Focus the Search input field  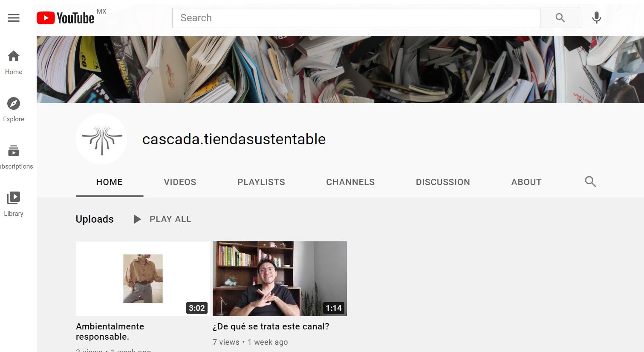coord(356,18)
